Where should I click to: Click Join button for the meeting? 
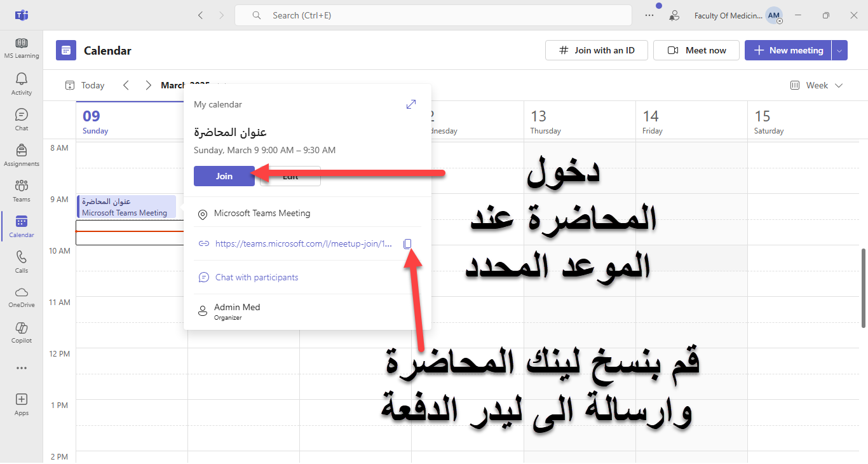[224, 176]
